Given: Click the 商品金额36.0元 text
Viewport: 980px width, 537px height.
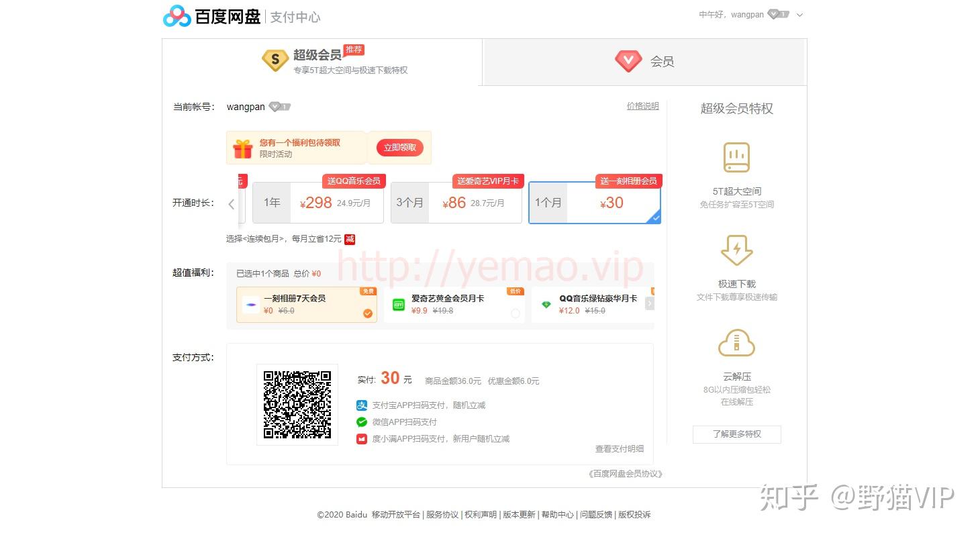Looking at the screenshot, I should click(x=453, y=381).
